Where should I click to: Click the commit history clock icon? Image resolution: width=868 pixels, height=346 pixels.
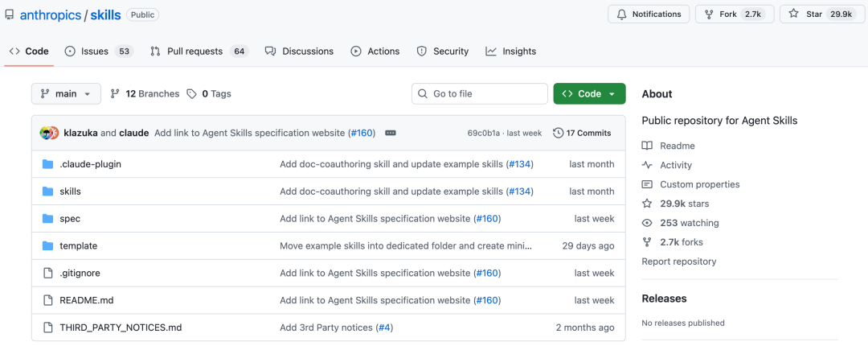558,133
